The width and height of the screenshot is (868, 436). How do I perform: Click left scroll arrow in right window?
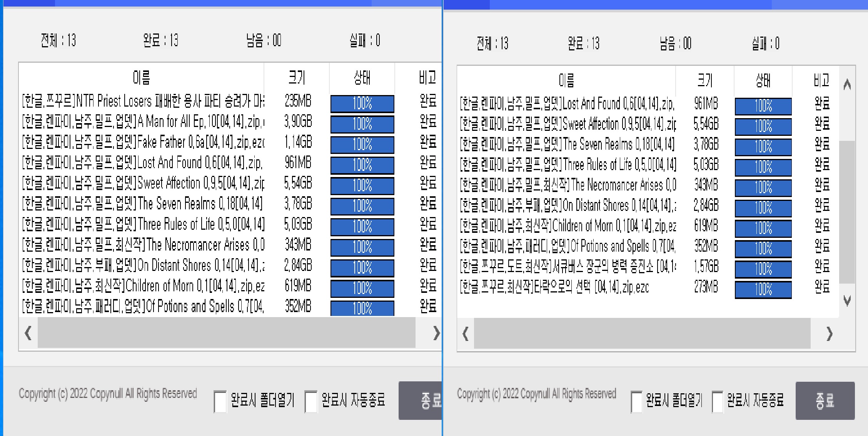[x=466, y=334]
